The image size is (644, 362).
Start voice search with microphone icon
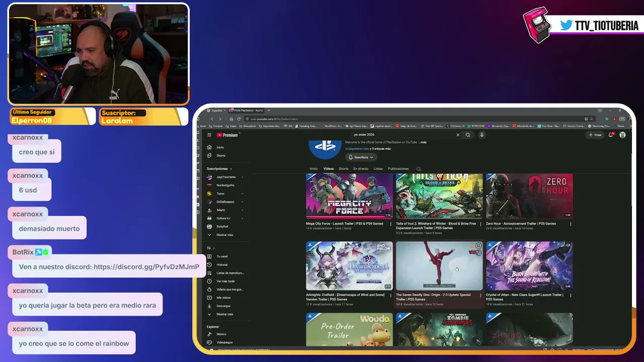[481, 135]
